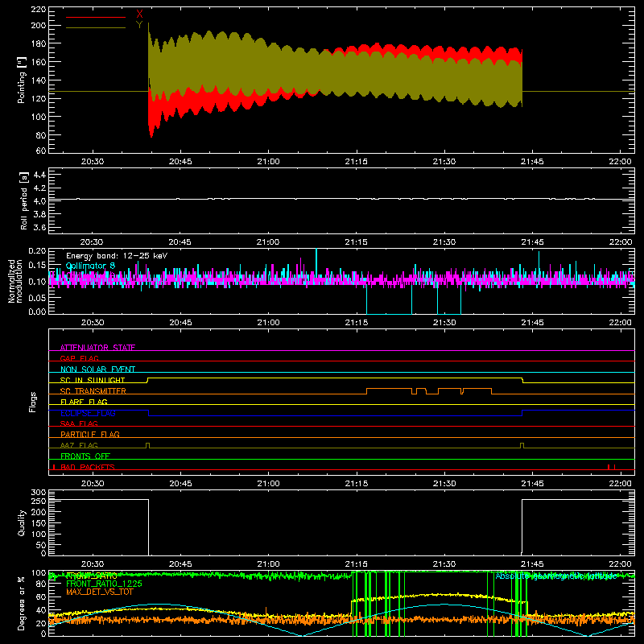Click the red BAD_PACKETS tick marks near 21:58
Screen dimensions: 644x644
tap(611, 467)
